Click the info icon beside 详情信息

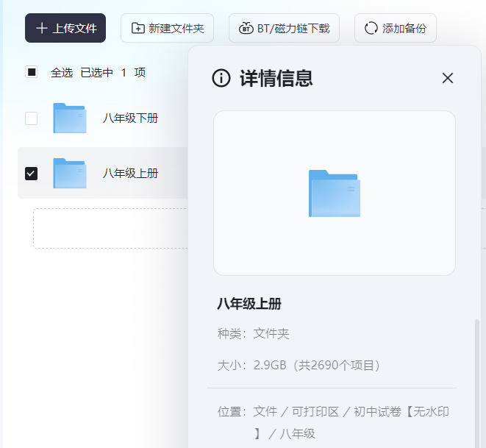[221, 79]
